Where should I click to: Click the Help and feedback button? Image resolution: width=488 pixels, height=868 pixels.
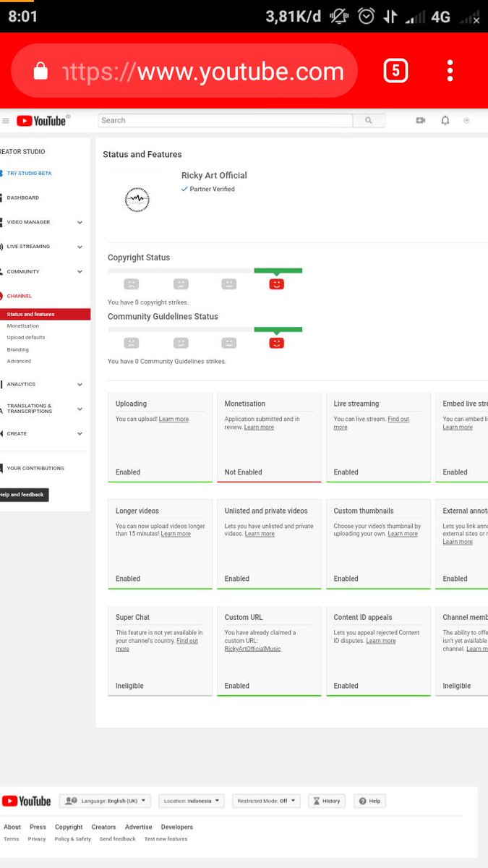coord(24,495)
